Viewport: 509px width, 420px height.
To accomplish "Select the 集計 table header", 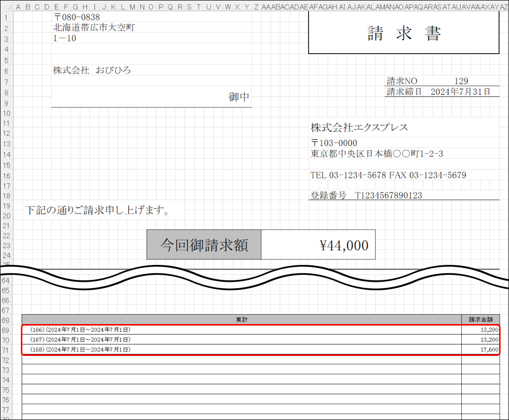I will click(x=242, y=320).
